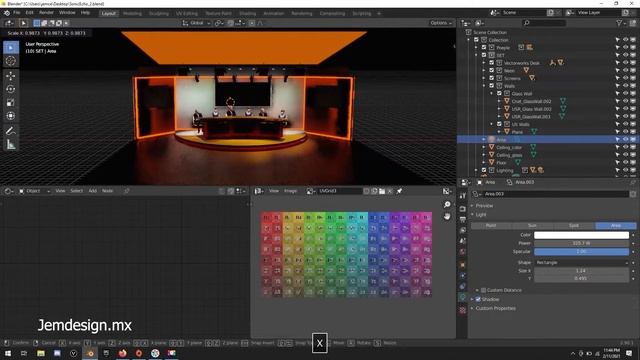This screenshot has height=360, width=640.
Task: Click the Power value field
Action: (581, 243)
